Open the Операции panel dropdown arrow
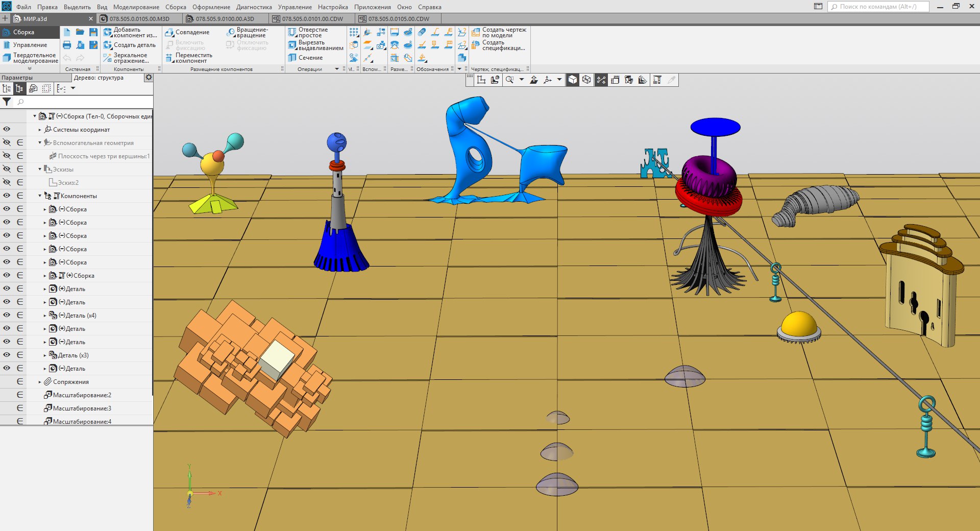 337,69
